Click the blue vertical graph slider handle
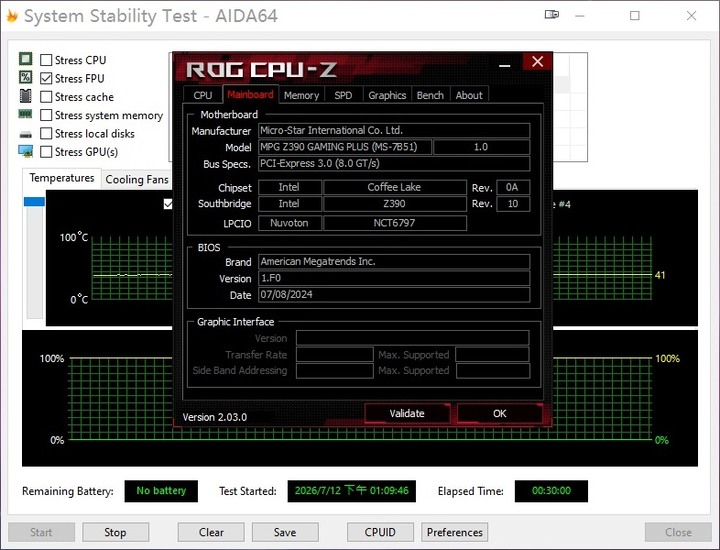Screen dimensions: 720x550 (34, 202)
